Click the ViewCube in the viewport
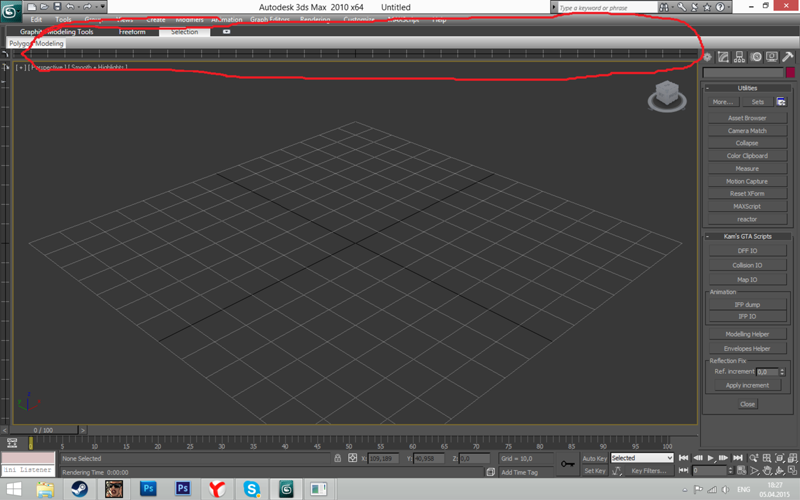 tap(667, 96)
